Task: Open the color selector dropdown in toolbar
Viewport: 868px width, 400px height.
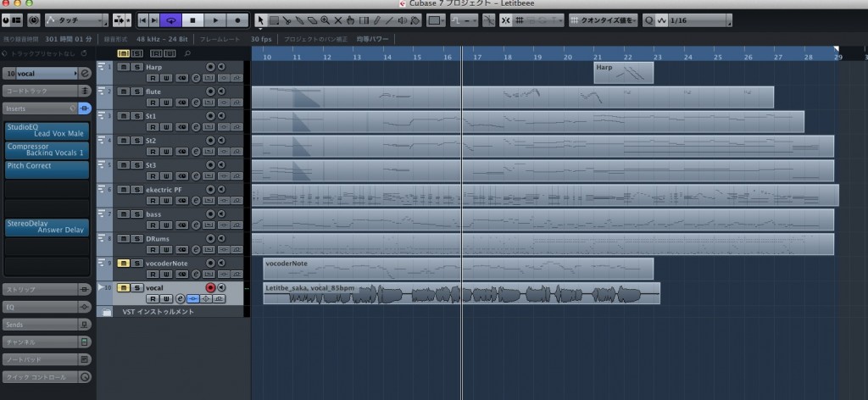Action: click(x=436, y=20)
